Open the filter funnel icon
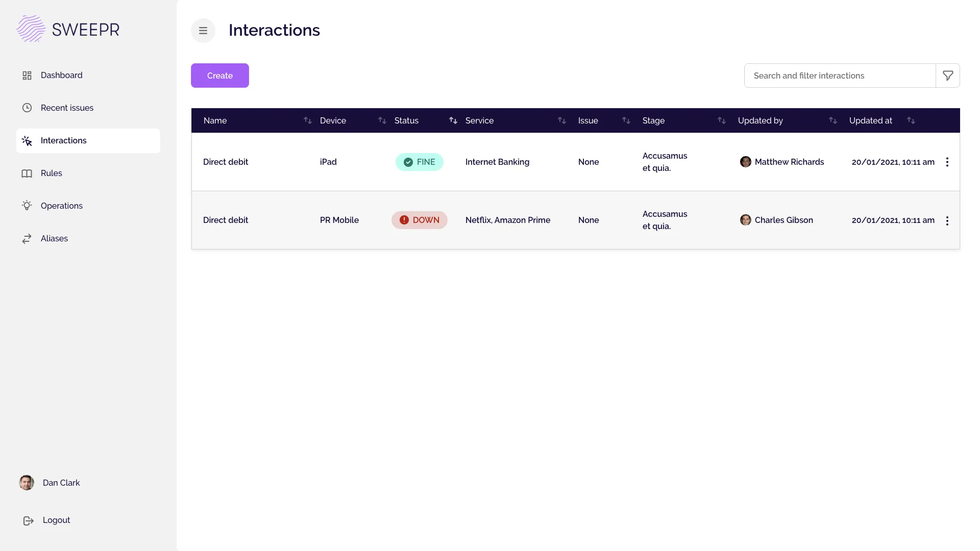 [x=948, y=76]
